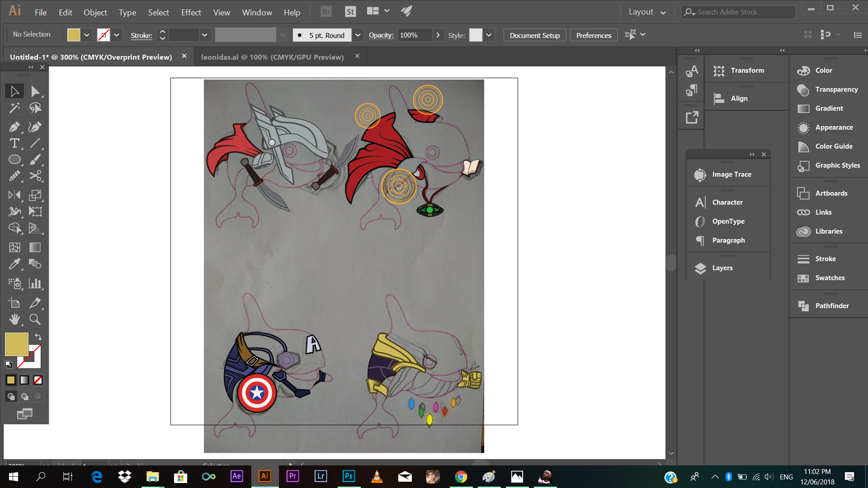Open the Window menu
The height and width of the screenshot is (488, 868).
click(x=257, y=12)
